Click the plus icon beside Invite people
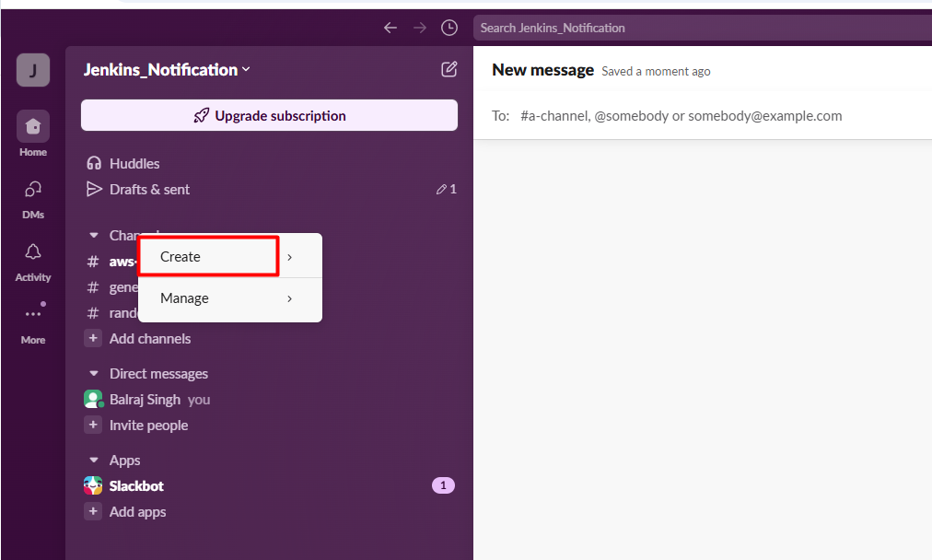This screenshot has height=560, width=932. (93, 425)
